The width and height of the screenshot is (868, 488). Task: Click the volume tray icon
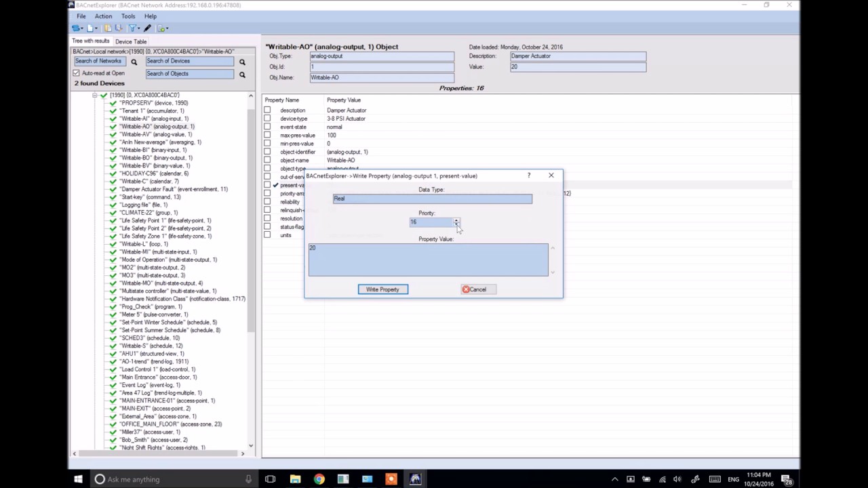[677, 479]
